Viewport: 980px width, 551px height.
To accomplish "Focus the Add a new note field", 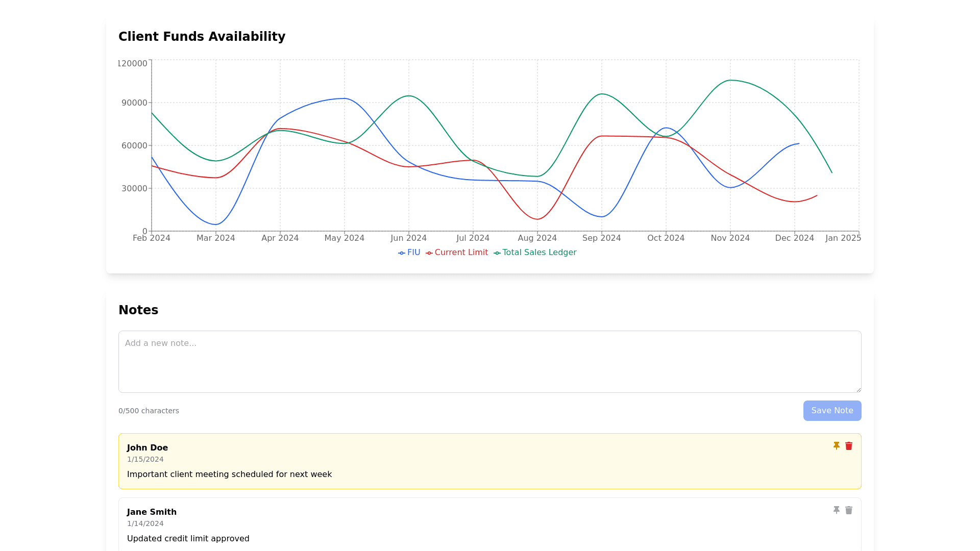I will coord(489,361).
